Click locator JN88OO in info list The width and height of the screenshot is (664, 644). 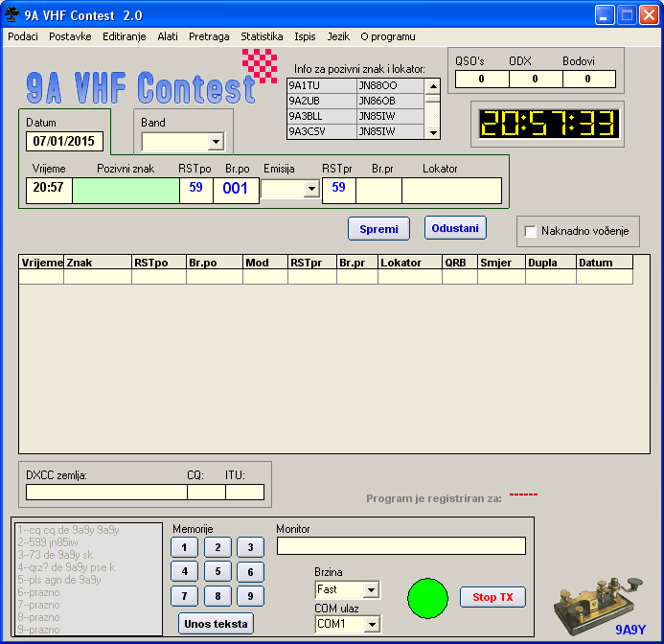tap(390, 86)
